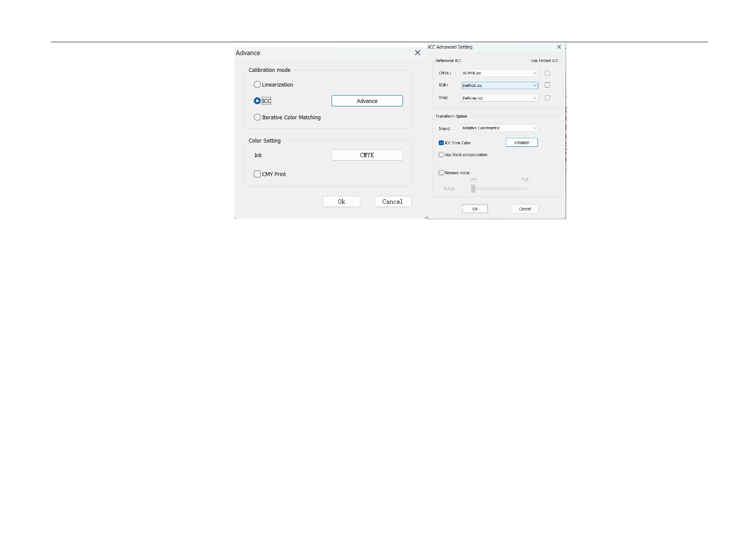Choose Iterative Color Matching mode
Screen dimensions: 756x534
(x=257, y=117)
